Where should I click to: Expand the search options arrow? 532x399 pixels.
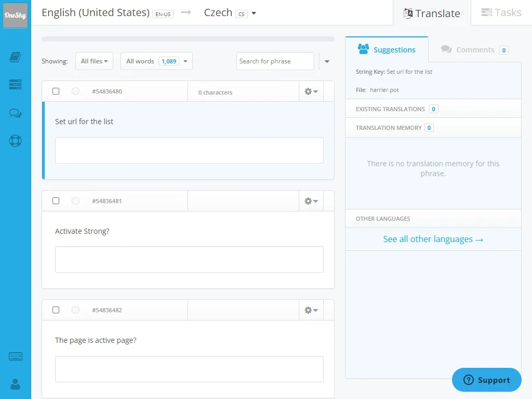327,61
